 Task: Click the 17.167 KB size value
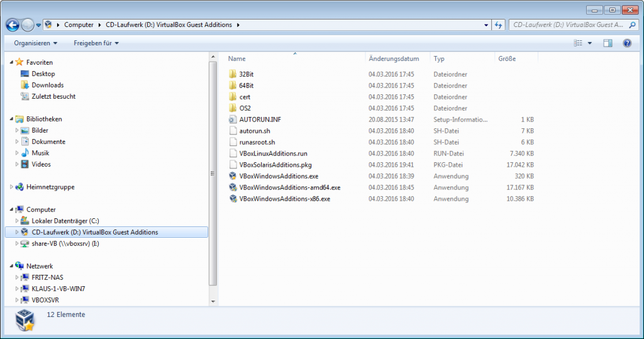[x=520, y=187]
